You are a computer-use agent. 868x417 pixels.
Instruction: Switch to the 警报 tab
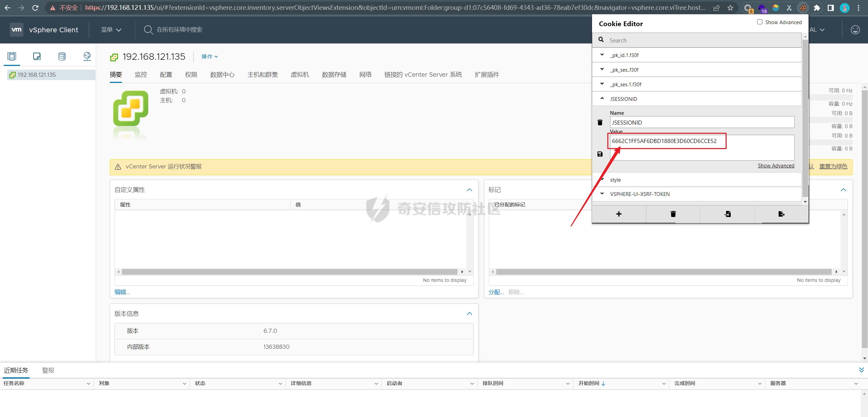48,370
